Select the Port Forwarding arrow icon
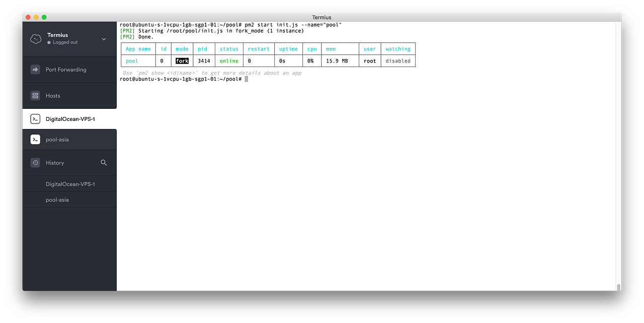 pyautogui.click(x=35, y=69)
